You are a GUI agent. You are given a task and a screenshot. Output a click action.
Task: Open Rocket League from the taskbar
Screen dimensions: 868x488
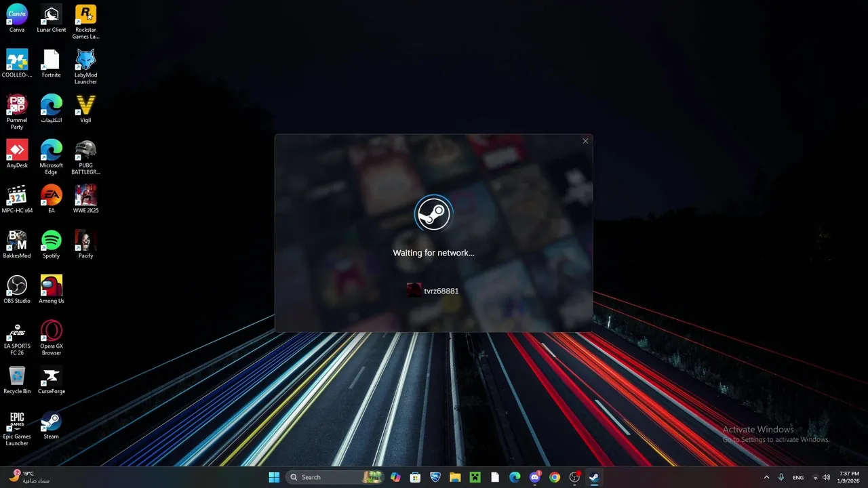pyautogui.click(x=435, y=477)
